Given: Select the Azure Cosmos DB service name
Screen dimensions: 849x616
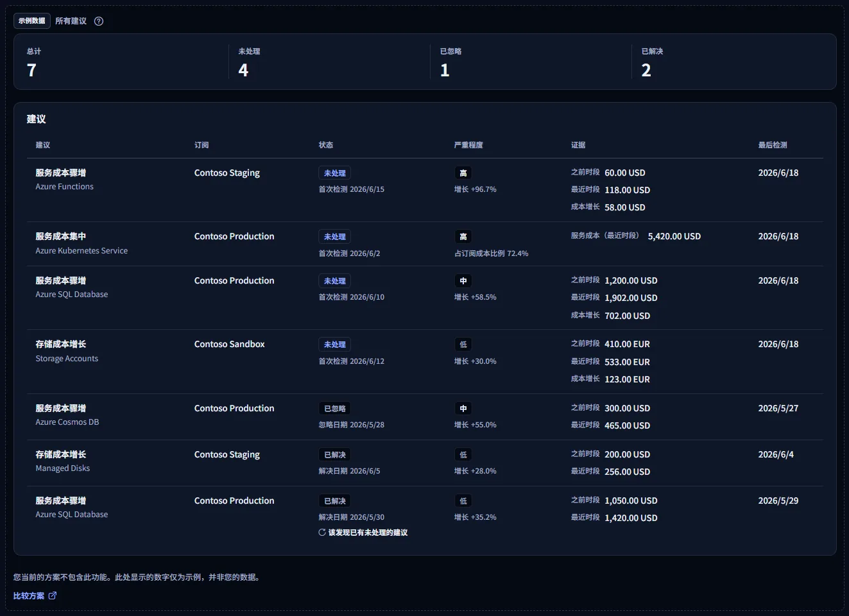Looking at the screenshot, I should pyautogui.click(x=67, y=422).
